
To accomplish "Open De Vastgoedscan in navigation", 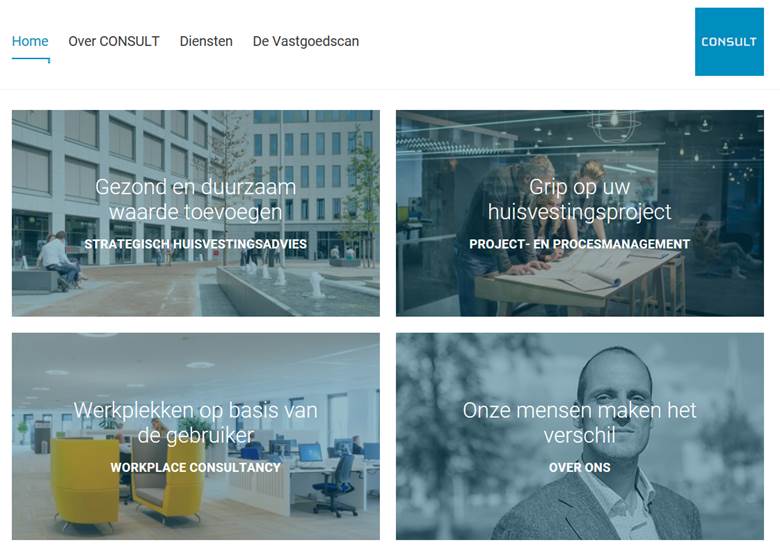I will click(x=306, y=41).
